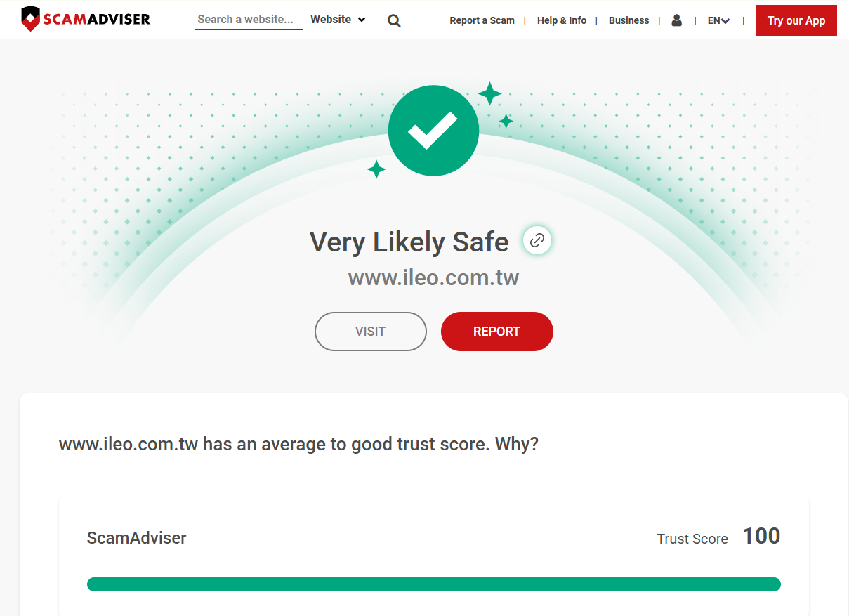Click the Report a Scam icon link
This screenshot has height=616, width=849.
coord(482,20)
